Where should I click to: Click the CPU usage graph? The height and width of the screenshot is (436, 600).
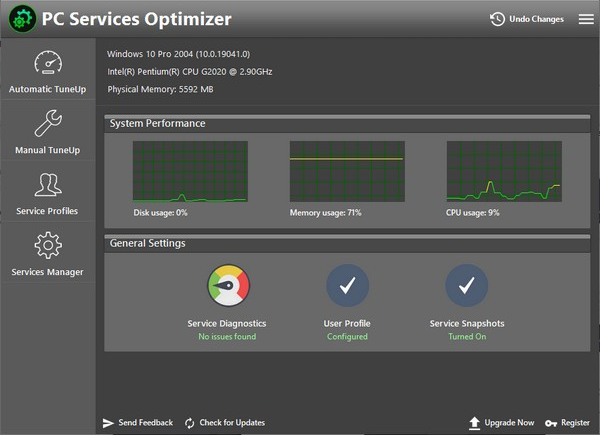pos(504,171)
